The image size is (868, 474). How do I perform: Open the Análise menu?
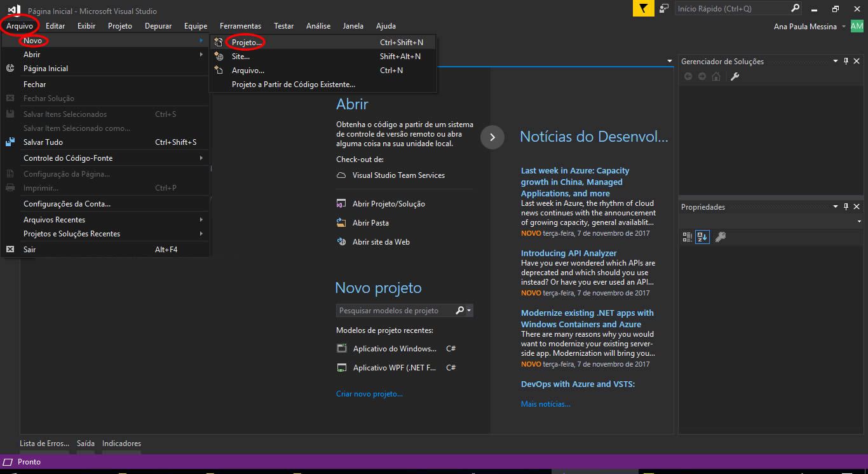pos(318,26)
